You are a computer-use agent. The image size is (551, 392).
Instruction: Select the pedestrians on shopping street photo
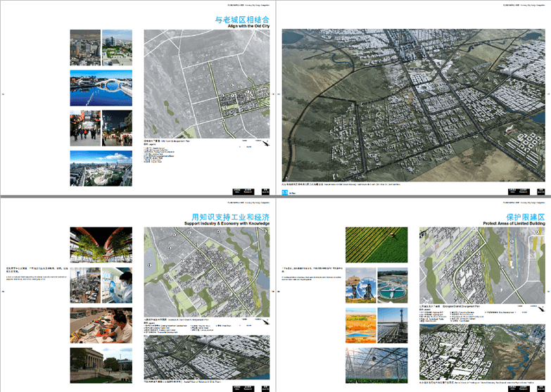tap(85, 128)
